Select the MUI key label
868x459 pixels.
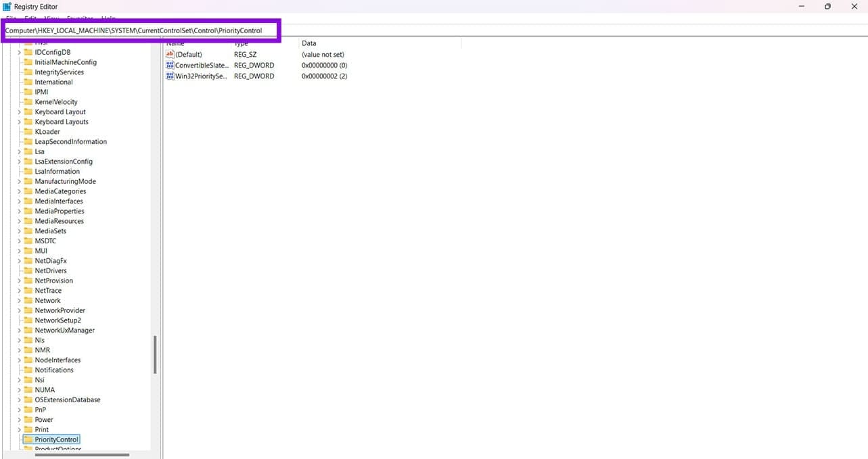click(41, 251)
